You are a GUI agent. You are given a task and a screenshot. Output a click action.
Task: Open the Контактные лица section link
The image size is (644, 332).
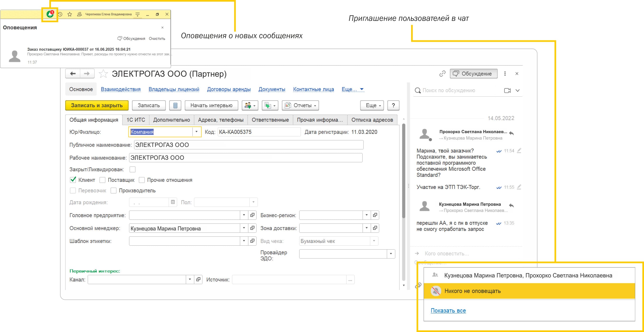pyautogui.click(x=313, y=89)
